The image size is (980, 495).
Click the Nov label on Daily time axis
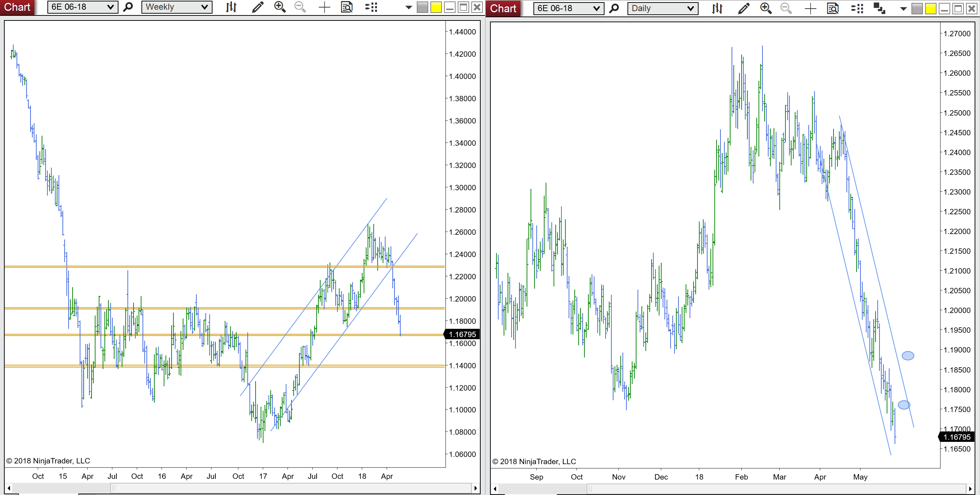[x=619, y=477]
